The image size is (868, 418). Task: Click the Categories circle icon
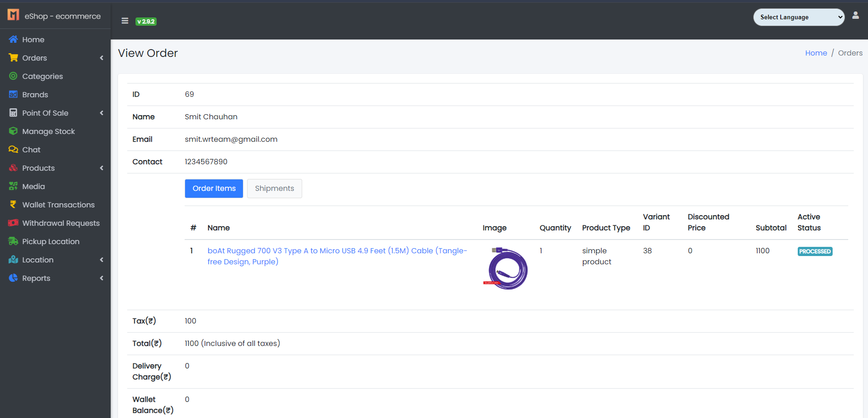click(x=13, y=76)
